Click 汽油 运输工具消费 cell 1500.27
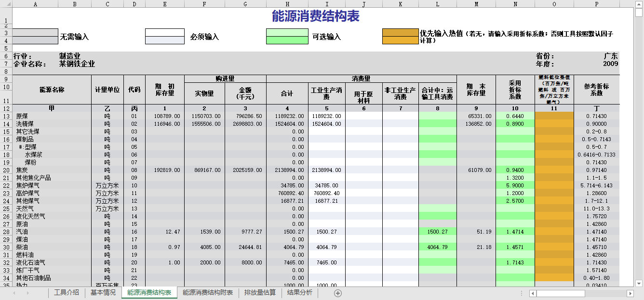The width and height of the screenshot is (644, 300). click(x=437, y=232)
